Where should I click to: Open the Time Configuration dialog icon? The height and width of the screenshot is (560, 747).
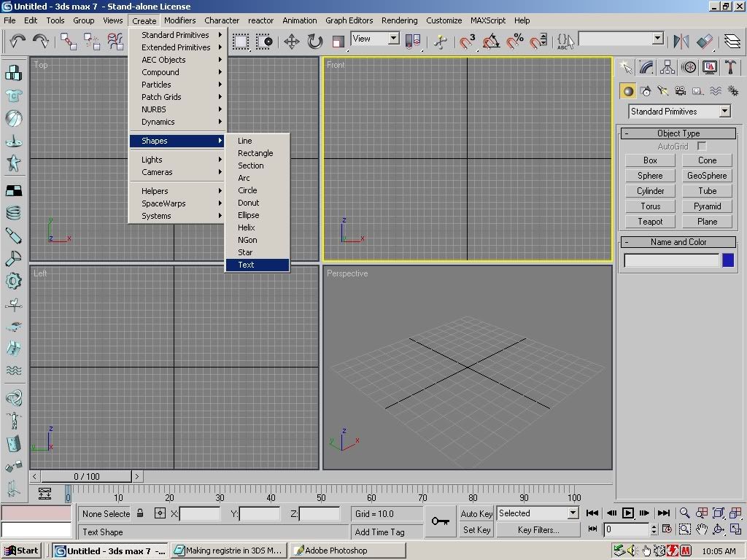(667, 529)
